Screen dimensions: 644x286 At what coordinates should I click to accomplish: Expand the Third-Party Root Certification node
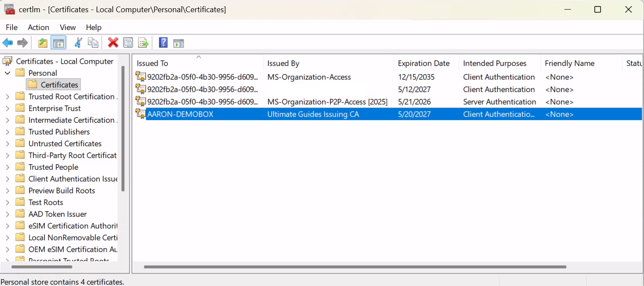[7, 155]
